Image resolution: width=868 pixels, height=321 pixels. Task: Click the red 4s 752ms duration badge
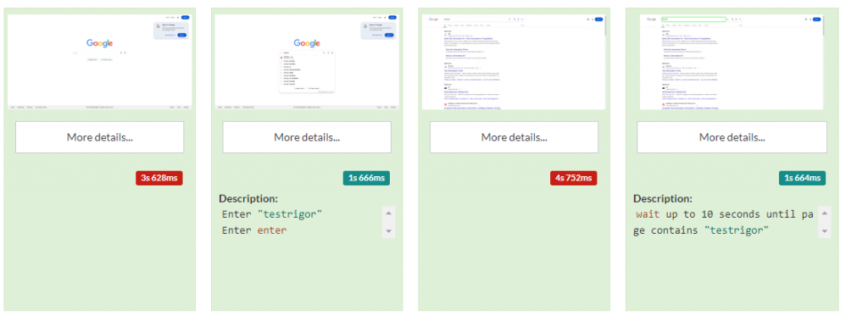pos(574,178)
